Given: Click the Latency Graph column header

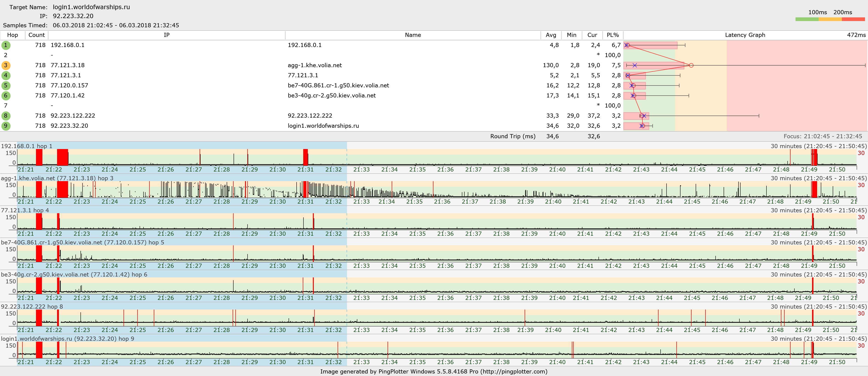Looking at the screenshot, I should (x=745, y=35).
